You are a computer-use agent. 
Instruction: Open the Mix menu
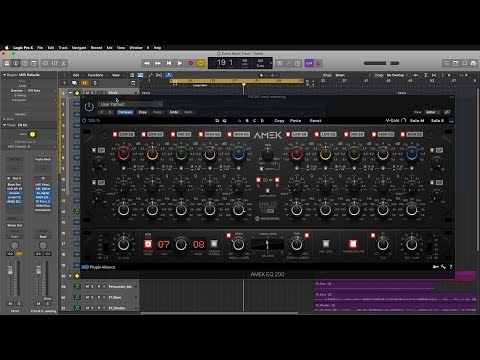(109, 48)
